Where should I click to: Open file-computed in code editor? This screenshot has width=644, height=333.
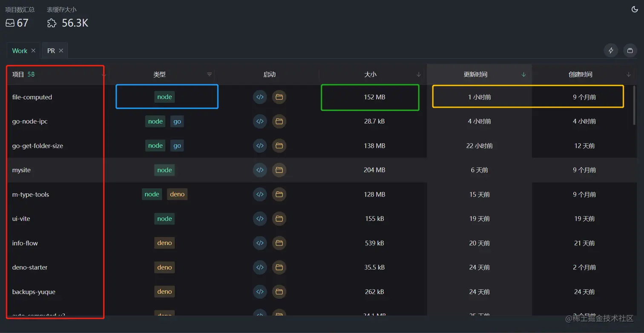(x=260, y=97)
